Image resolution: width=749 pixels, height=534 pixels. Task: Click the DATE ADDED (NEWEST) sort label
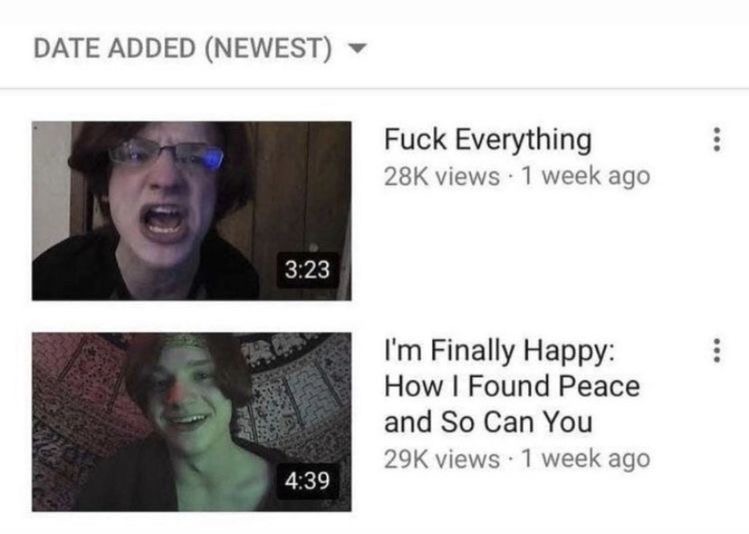(x=182, y=48)
